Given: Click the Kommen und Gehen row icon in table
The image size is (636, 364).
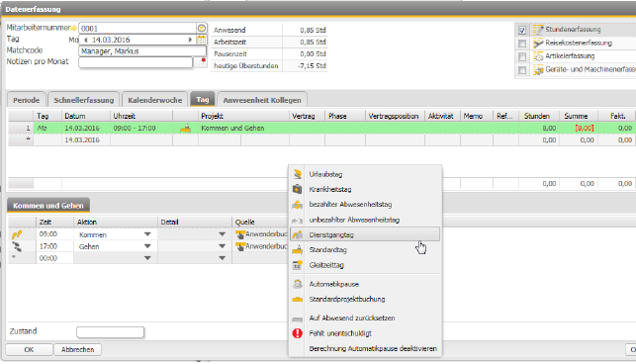Looking at the screenshot, I should coord(185,129).
